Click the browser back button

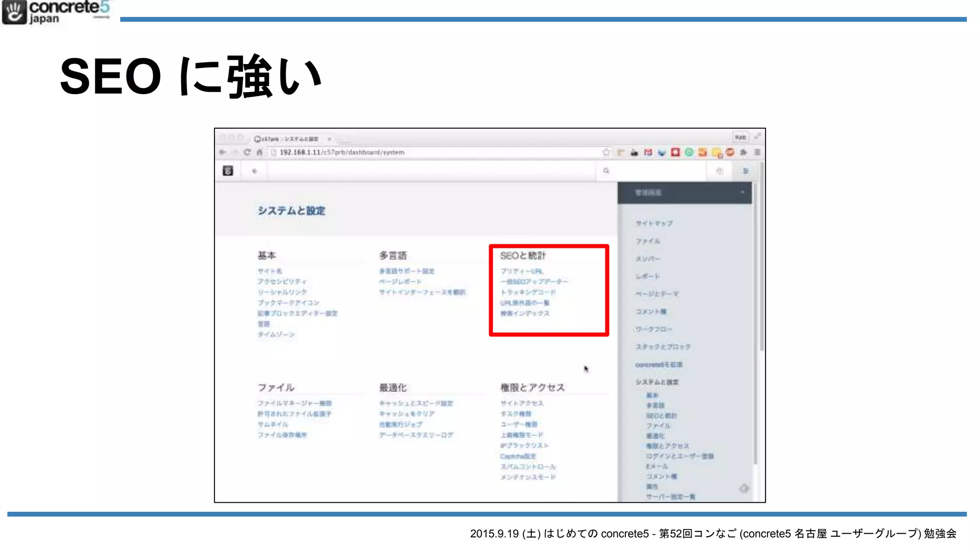(x=223, y=152)
